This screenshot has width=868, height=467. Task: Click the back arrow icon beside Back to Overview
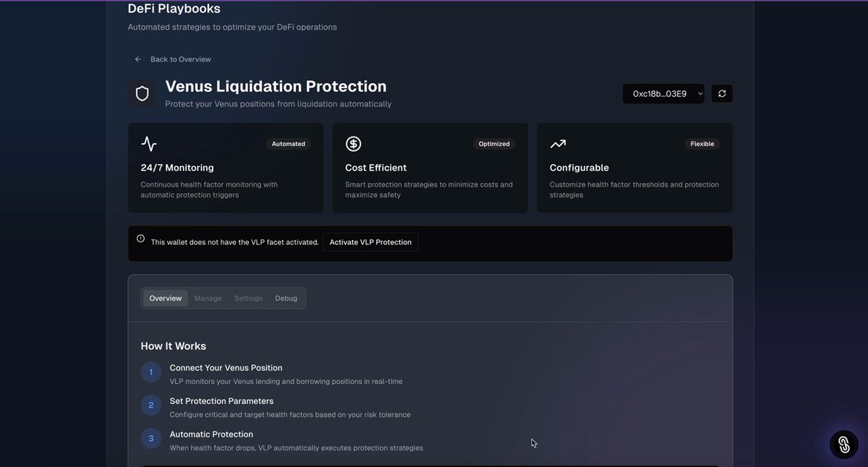(138, 59)
